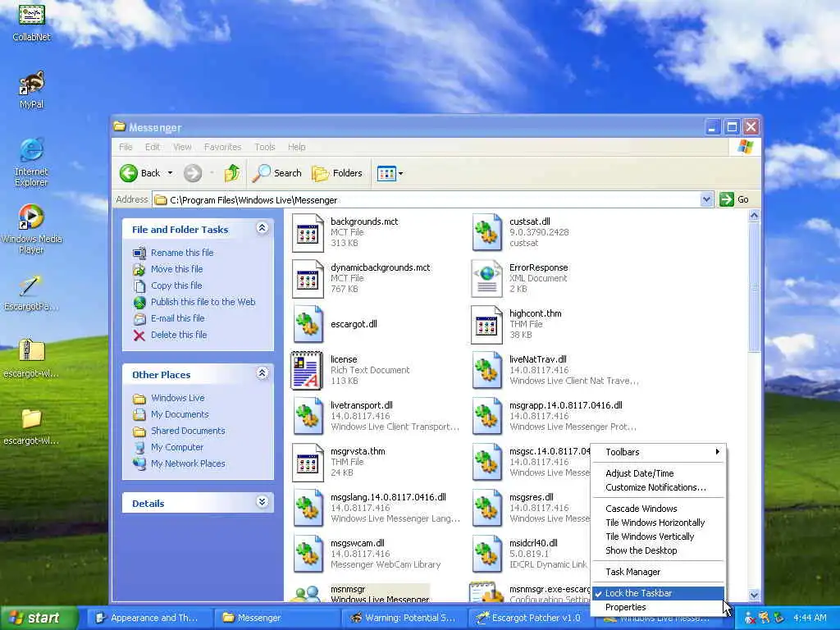
Task: Select Tile Windows Horizontally
Action: tap(659, 523)
